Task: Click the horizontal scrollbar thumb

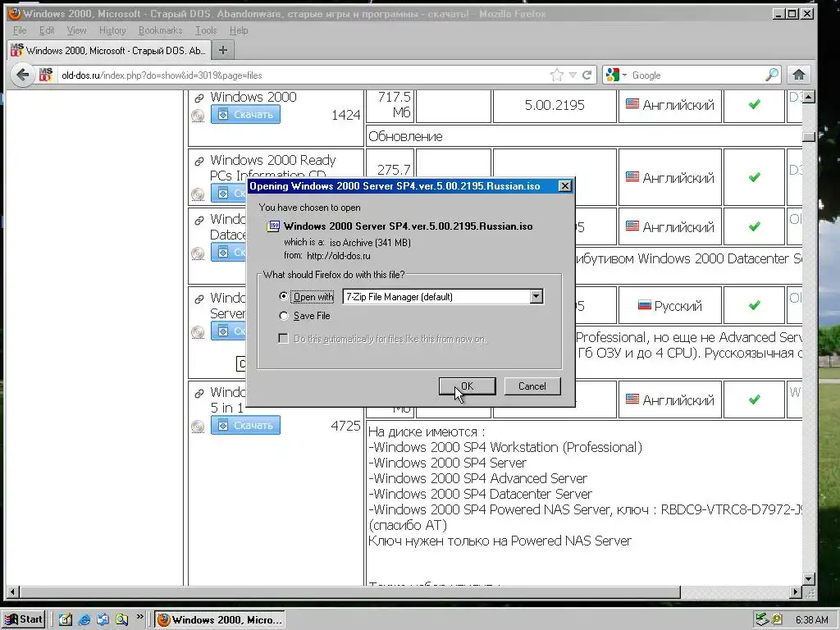Action: pos(350,592)
